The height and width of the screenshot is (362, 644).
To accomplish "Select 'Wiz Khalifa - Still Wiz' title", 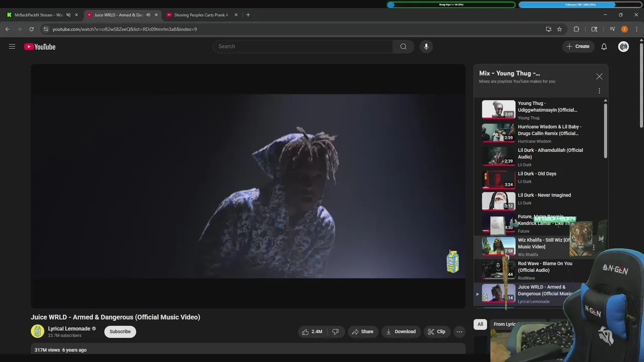I will (543, 243).
